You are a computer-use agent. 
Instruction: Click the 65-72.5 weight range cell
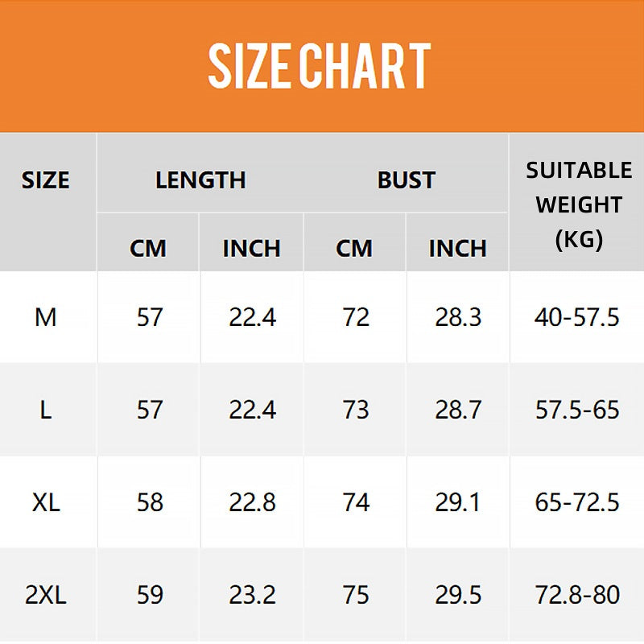(577, 502)
